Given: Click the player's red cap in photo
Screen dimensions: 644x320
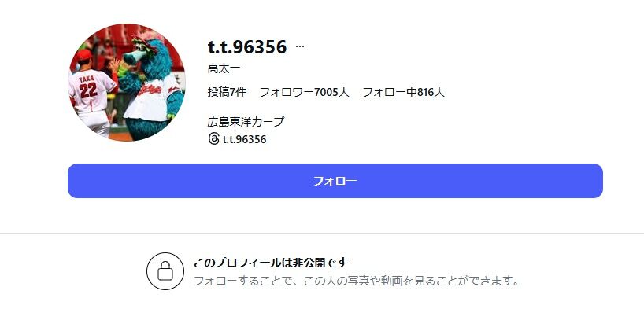Looking at the screenshot, I should [84, 55].
